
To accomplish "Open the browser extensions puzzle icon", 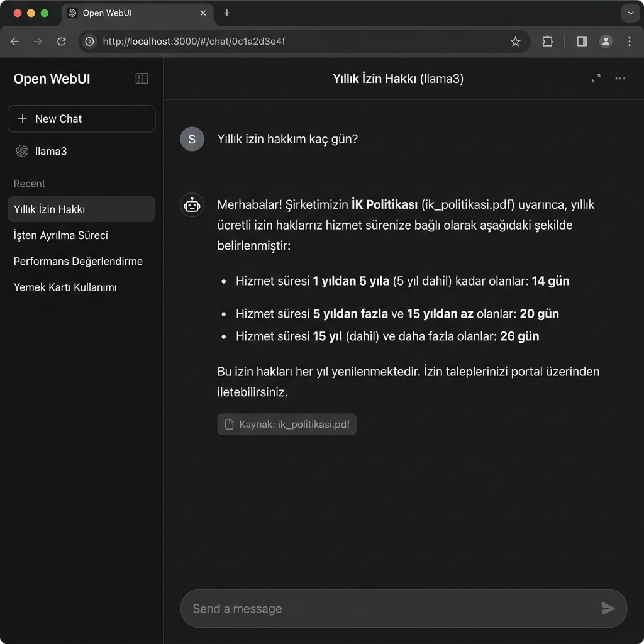I will point(548,42).
